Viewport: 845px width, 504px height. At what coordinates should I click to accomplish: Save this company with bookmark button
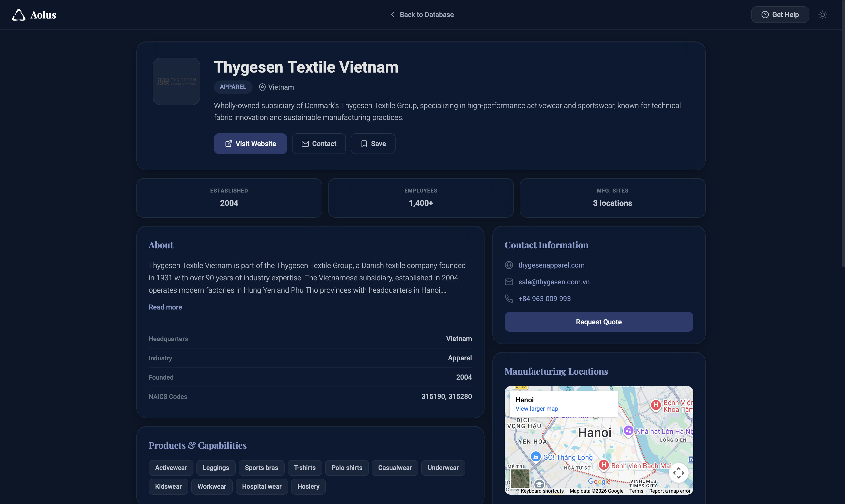tap(373, 144)
